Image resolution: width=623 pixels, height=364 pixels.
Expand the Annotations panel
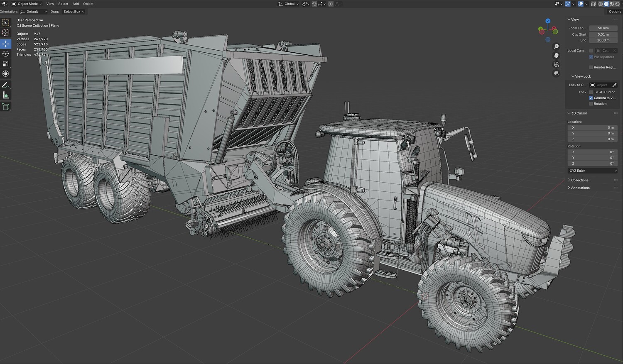[x=579, y=188]
